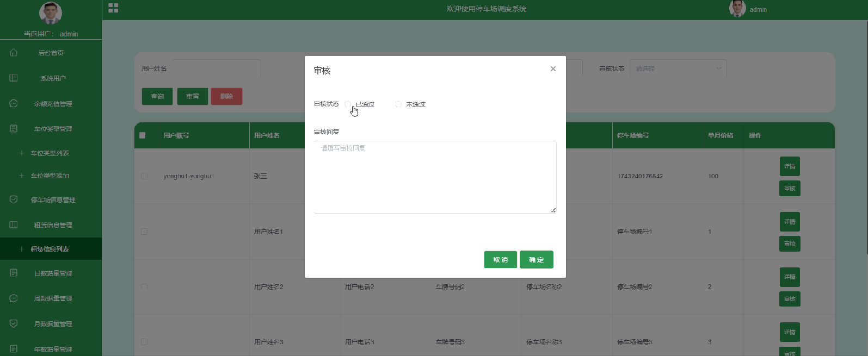Go to 车位类型添加 submenu item
The height and width of the screenshot is (356, 868).
point(50,176)
